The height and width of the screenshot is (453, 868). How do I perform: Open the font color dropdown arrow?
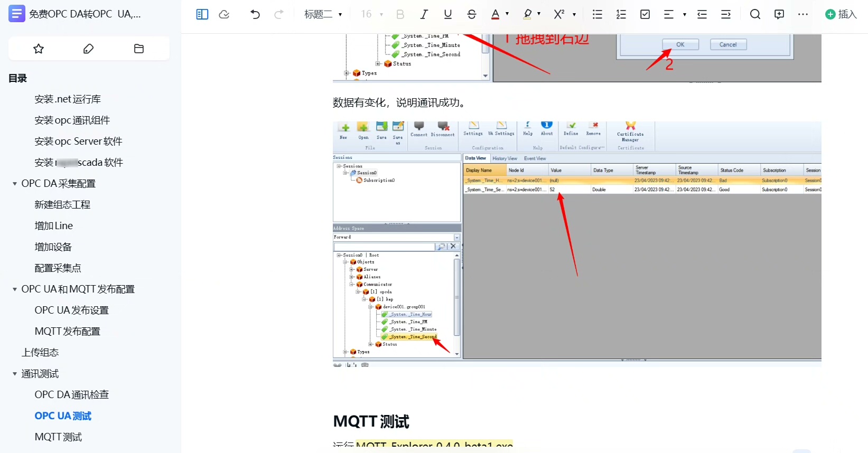507,14
